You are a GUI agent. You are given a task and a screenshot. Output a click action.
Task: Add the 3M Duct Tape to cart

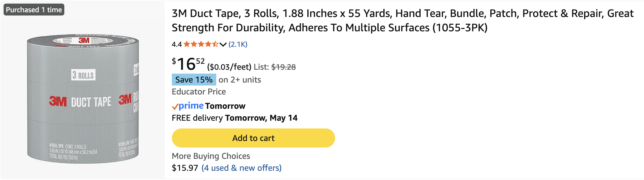point(253,138)
